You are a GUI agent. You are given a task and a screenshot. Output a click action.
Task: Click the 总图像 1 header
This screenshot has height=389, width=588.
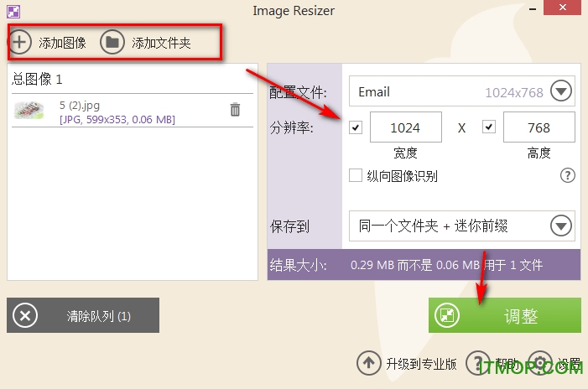click(37, 79)
